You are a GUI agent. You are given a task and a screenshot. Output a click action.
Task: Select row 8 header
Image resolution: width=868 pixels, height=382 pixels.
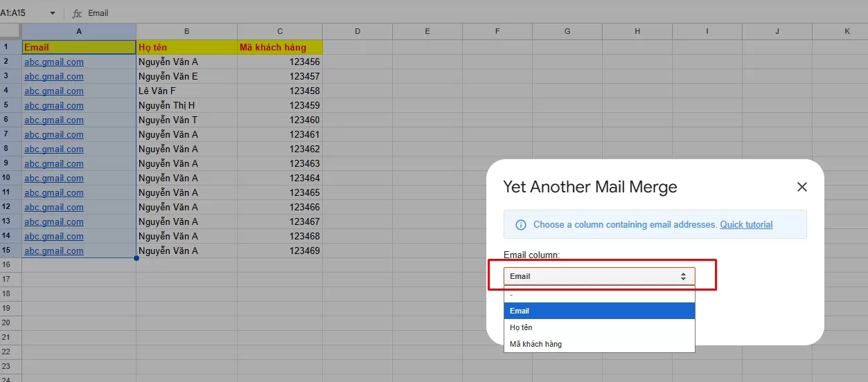(x=10, y=149)
